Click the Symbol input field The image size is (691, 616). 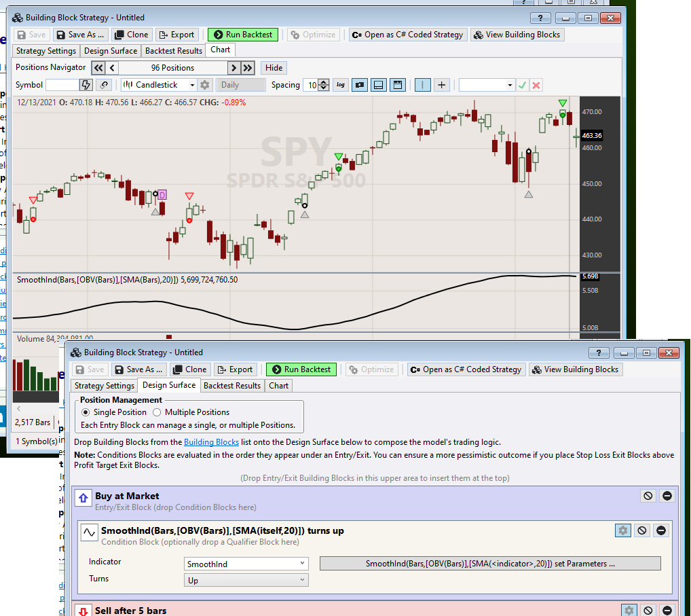click(x=62, y=85)
